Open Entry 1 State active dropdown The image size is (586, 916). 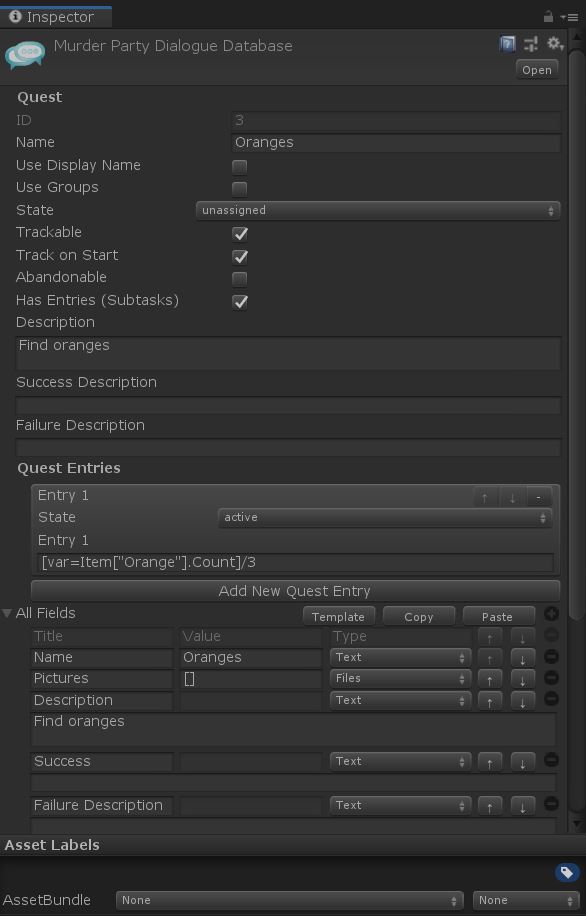pos(385,518)
